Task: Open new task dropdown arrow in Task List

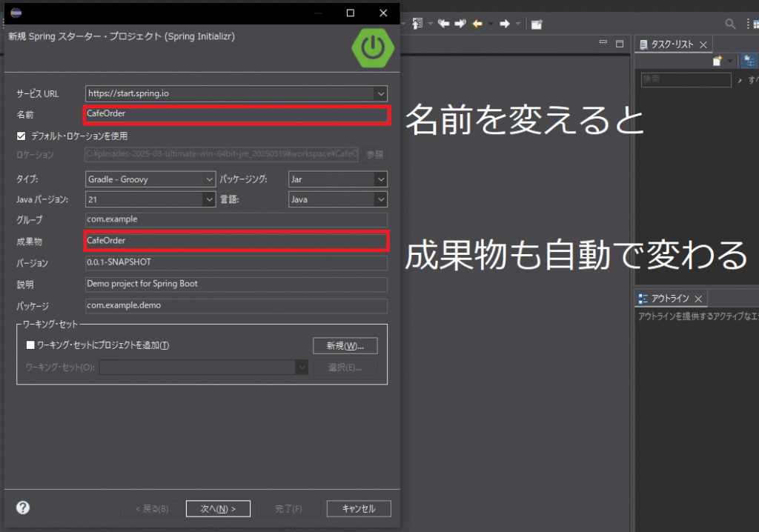Action: click(x=730, y=61)
